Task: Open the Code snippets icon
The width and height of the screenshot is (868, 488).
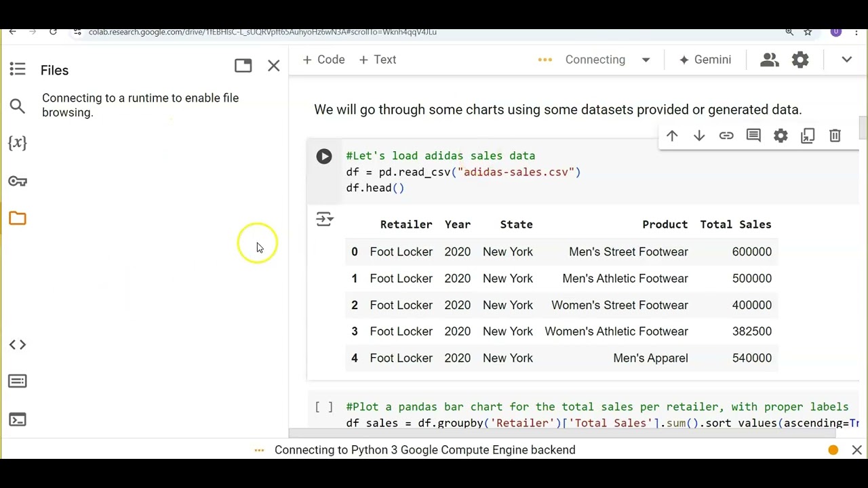Action: tap(18, 344)
